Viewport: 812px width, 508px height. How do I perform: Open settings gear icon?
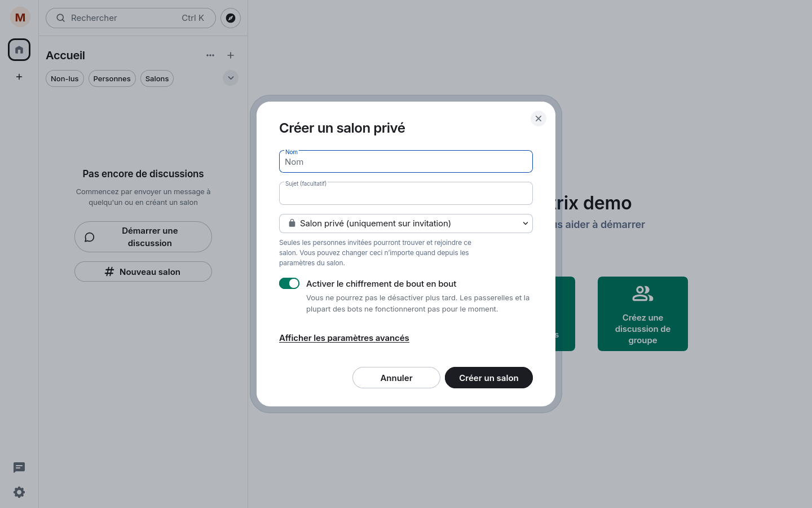pos(19,492)
